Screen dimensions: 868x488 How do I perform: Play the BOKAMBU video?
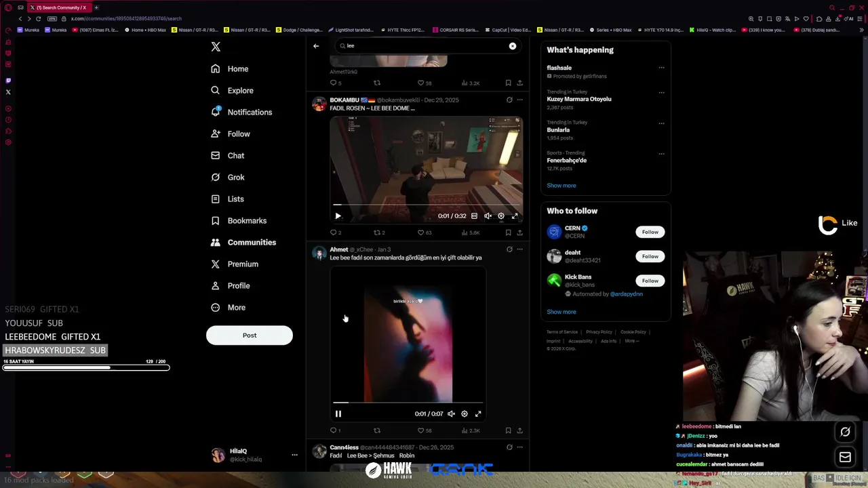338,216
